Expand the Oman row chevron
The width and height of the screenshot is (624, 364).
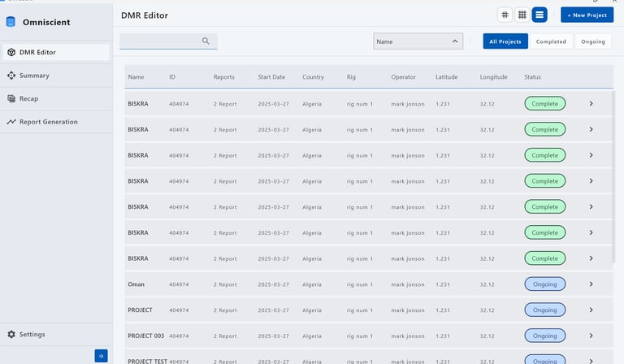591,284
